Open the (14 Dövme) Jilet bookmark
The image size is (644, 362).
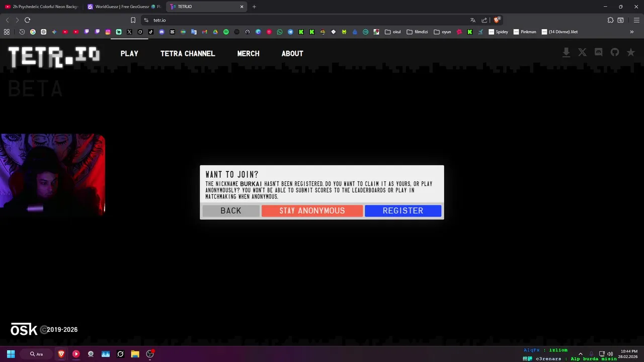coord(559,32)
